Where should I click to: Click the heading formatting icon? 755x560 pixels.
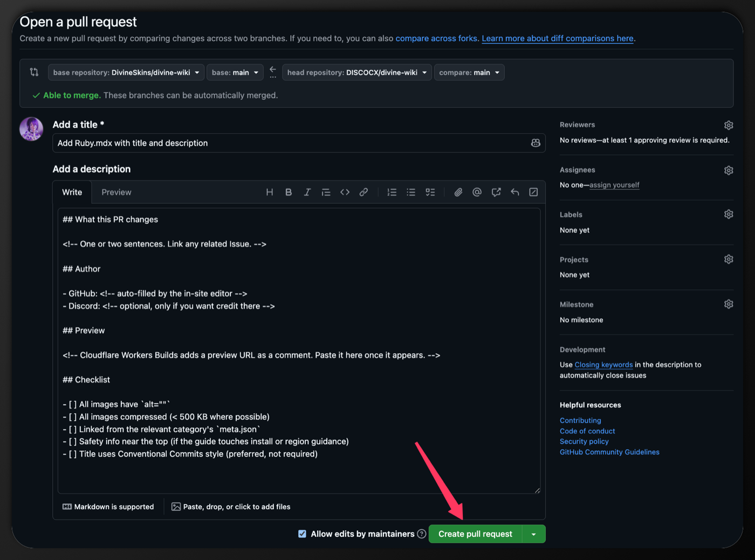pyautogui.click(x=270, y=192)
